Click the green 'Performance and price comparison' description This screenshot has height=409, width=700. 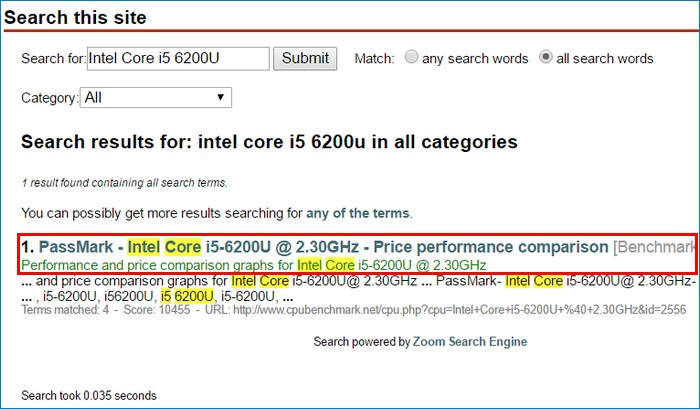coord(254,265)
